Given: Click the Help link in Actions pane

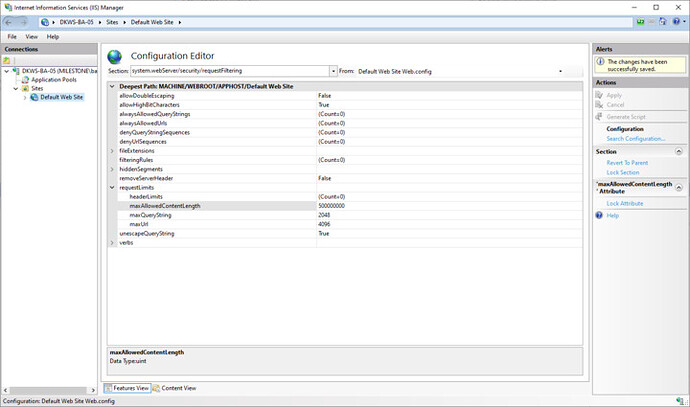Looking at the screenshot, I should pyautogui.click(x=613, y=216).
